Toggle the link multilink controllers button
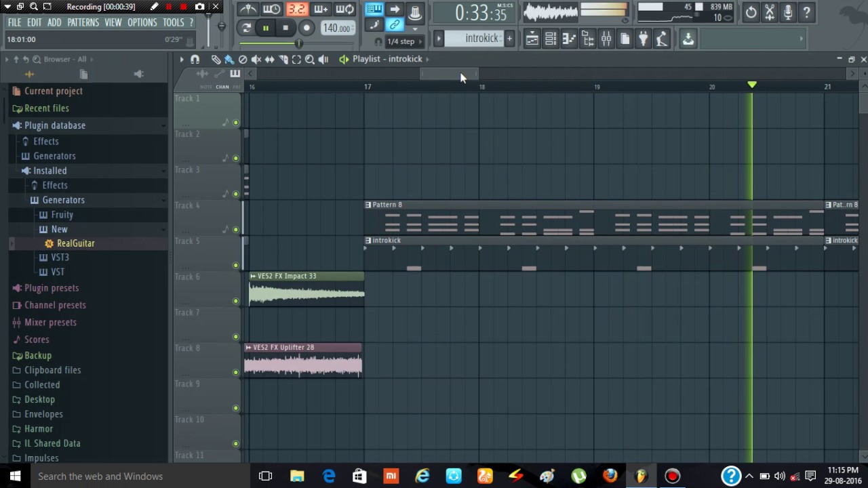Viewport: 868px width, 488px height. tap(394, 25)
